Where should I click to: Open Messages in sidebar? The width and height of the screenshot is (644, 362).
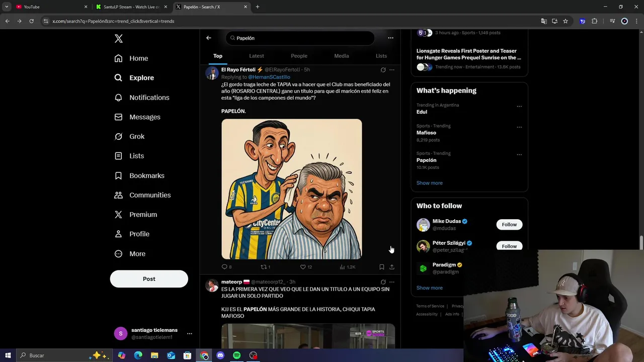[137, 117]
